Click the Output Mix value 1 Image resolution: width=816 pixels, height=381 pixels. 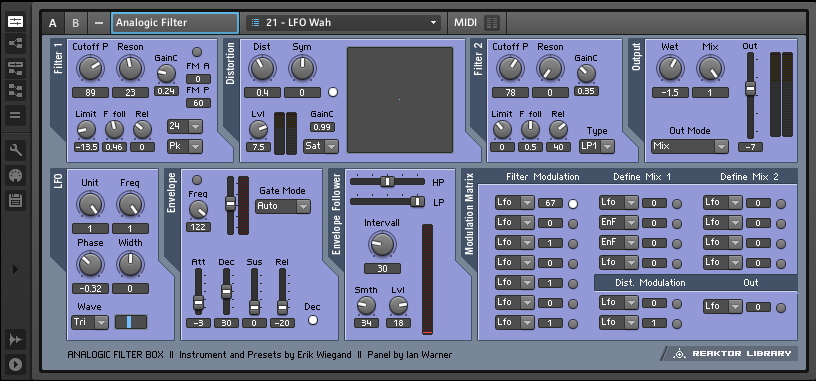point(710,93)
